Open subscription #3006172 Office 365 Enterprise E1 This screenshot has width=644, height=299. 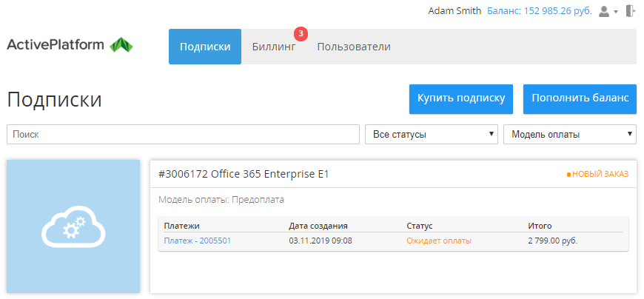(244, 174)
